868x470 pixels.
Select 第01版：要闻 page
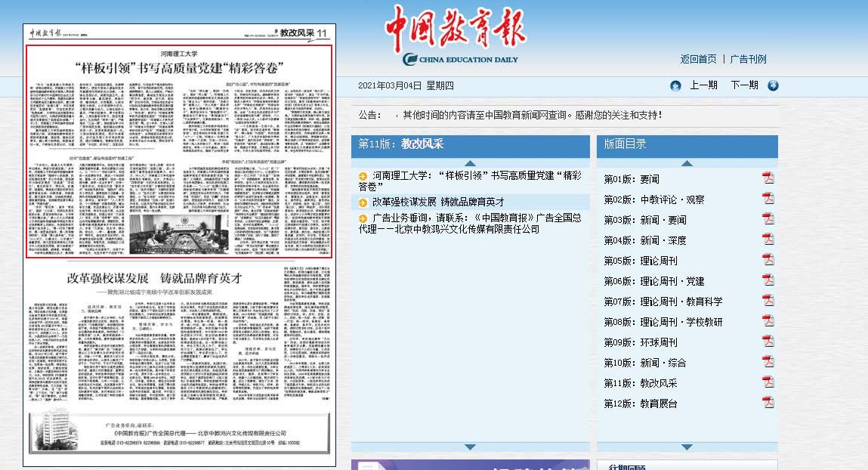(632, 179)
